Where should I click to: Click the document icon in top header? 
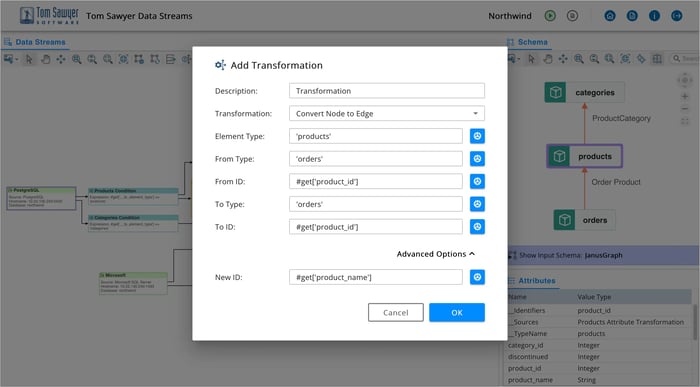click(x=632, y=16)
